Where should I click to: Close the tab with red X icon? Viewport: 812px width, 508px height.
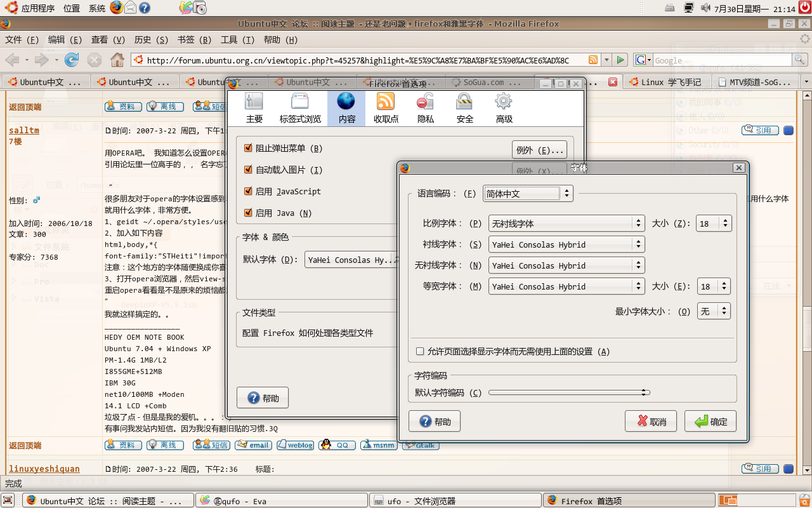pos(613,82)
